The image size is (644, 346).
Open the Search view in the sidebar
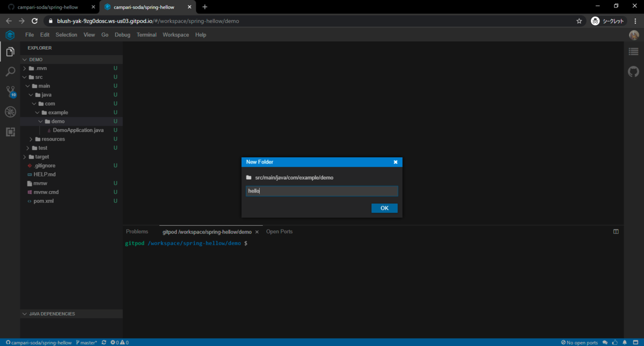[10, 72]
